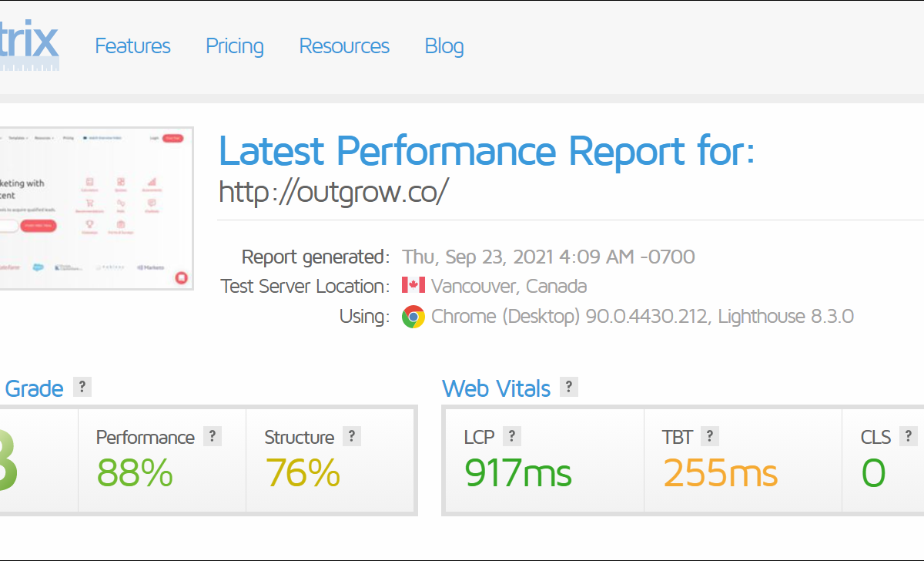Image resolution: width=924 pixels, height=561 pixels.
Task: Click the Canadian flag icon
Action: click(x=413, y=286)
